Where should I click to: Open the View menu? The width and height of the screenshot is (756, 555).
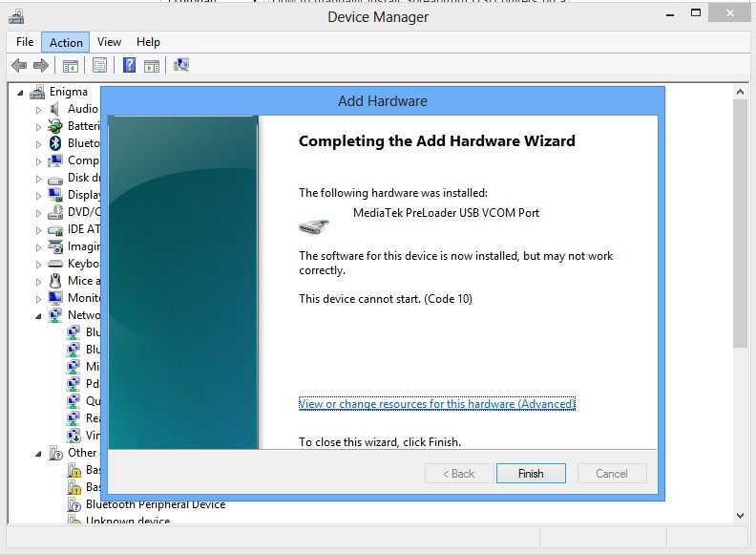click(109, 42)
